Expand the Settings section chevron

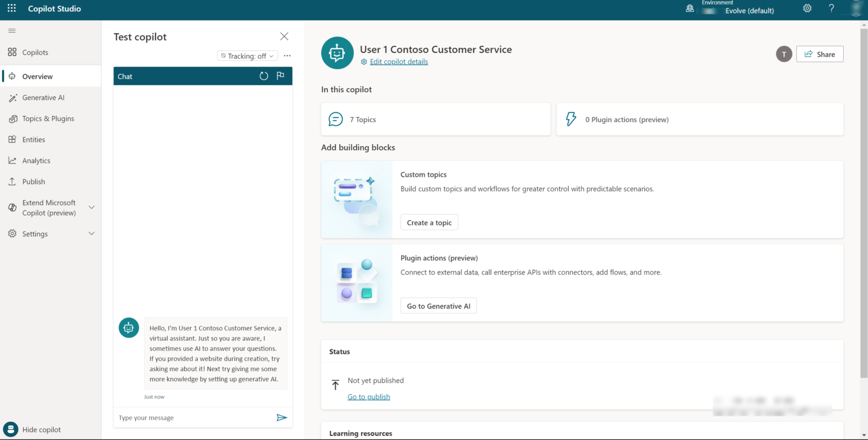(x=92, y=233)
